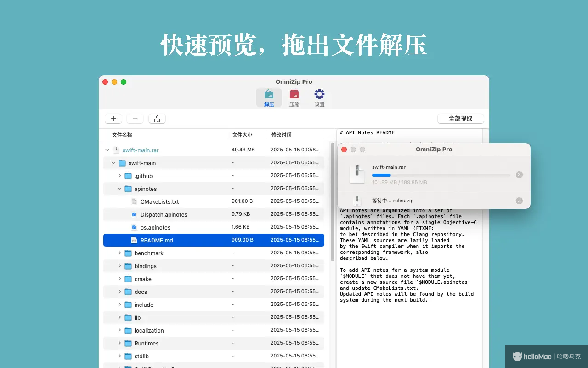This screenshot has height=368, width=588.
Task: Click the 901.00 B size cell
Action: [242, 201]
